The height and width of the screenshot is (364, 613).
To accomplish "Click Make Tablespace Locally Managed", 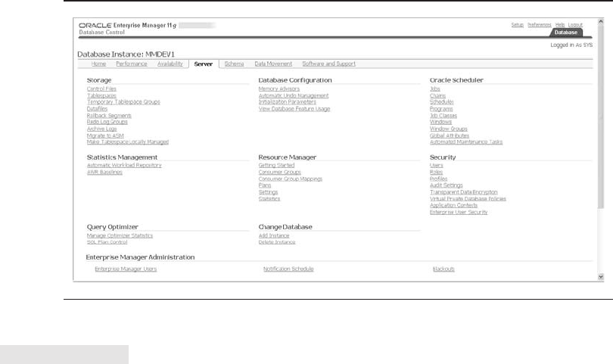I will tap(128, 142).
